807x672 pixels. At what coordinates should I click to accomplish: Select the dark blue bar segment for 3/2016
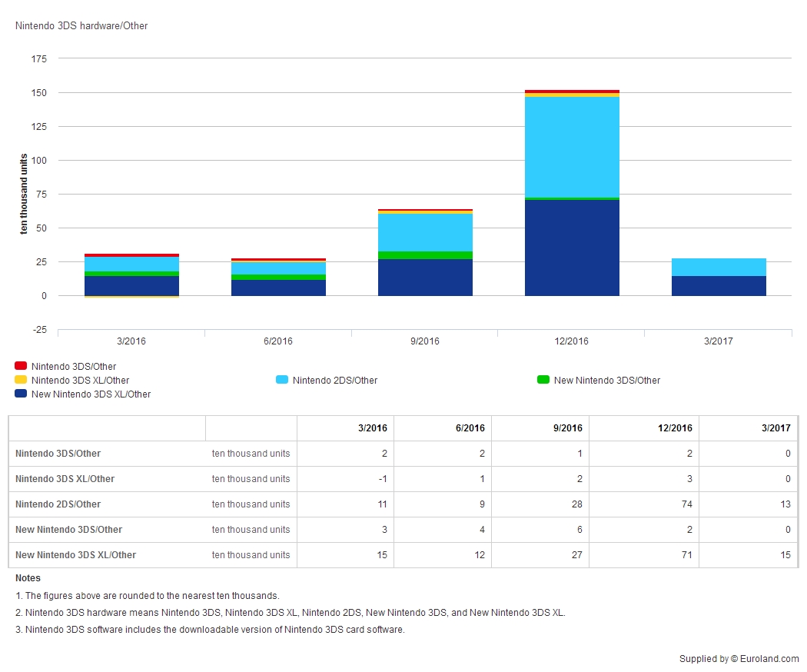[131, 286]
